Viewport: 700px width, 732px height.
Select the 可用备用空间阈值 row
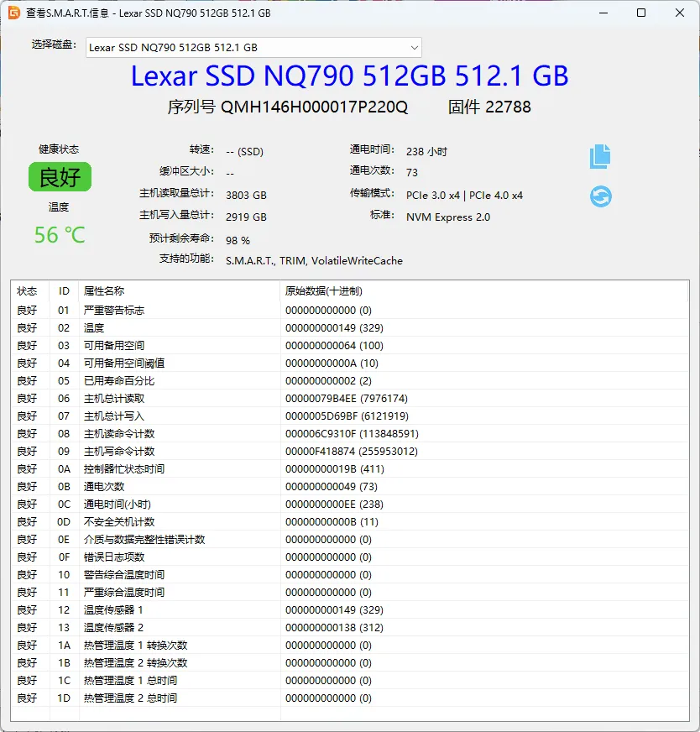(x=350, y=363)
